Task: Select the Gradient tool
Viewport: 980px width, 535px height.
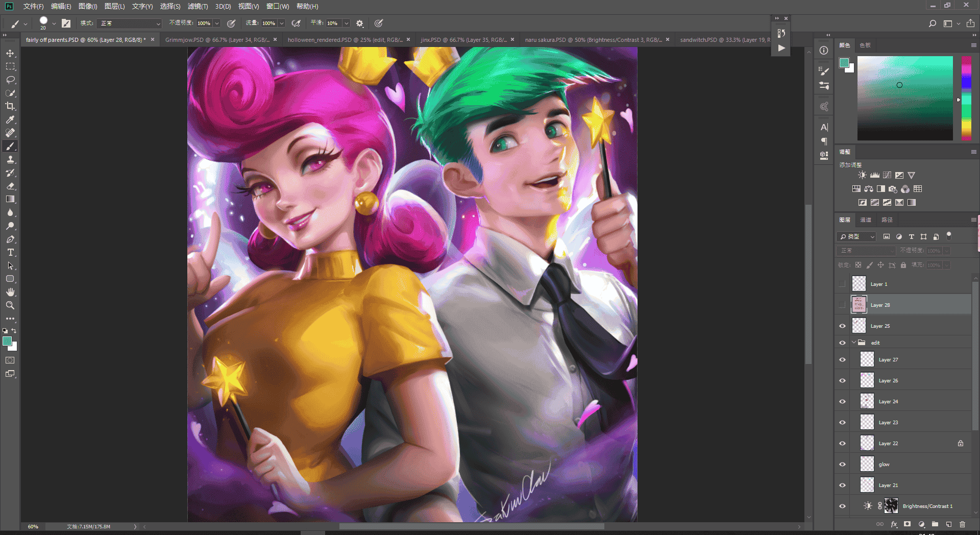Action: point(10,199)
